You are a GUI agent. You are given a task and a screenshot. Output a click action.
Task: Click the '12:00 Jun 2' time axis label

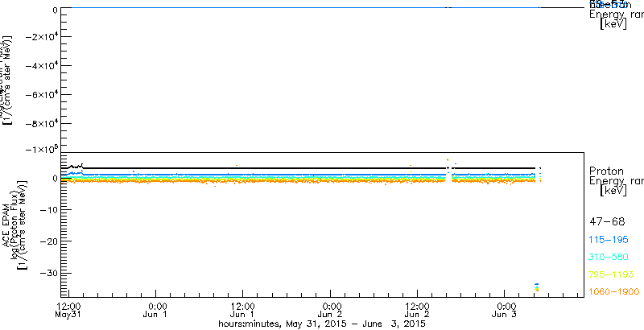point(417,311)
